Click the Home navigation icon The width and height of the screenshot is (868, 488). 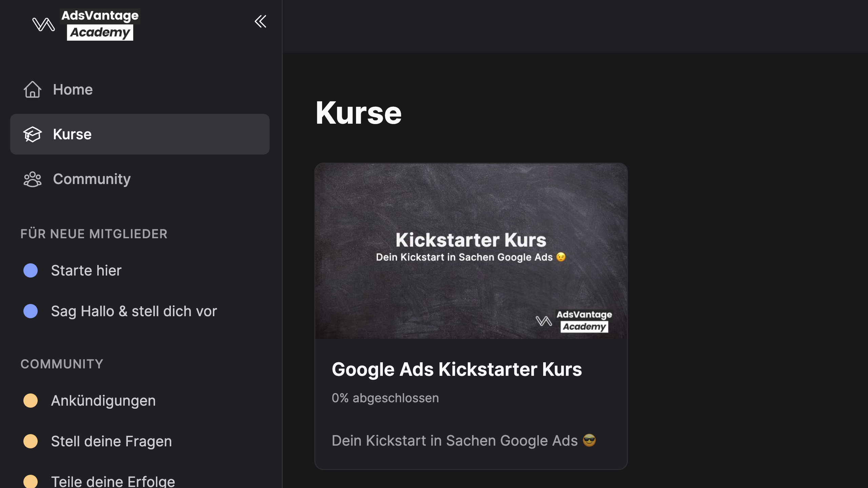(x=32, y=89)
